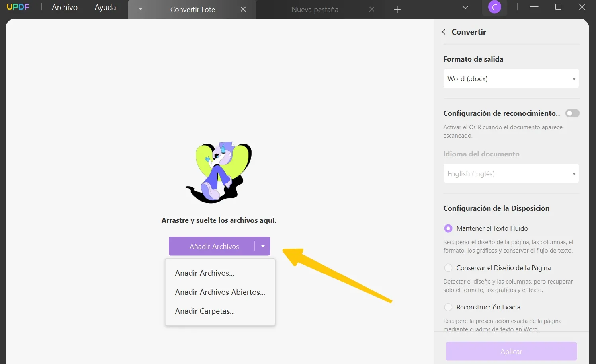Maximize the UPDF window
Image resolution: width=596 pixels, height=364 pixels.
[558, 7]
